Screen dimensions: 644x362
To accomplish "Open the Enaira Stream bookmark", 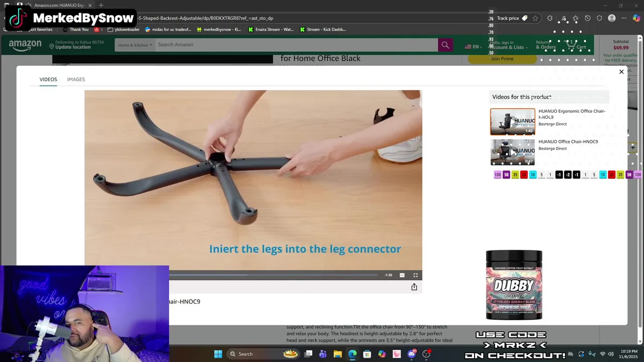I will tap(271, 30).
